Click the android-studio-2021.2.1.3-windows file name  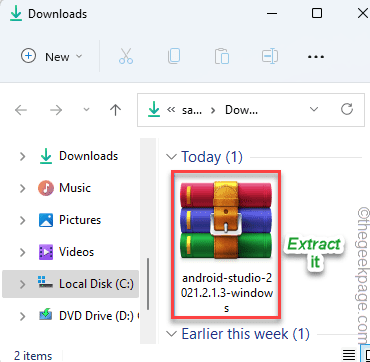226,294
